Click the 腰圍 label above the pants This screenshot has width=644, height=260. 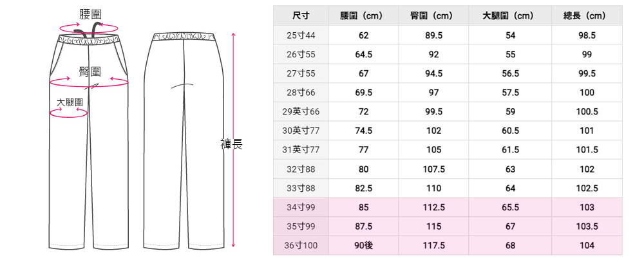(x=89, y=14)
